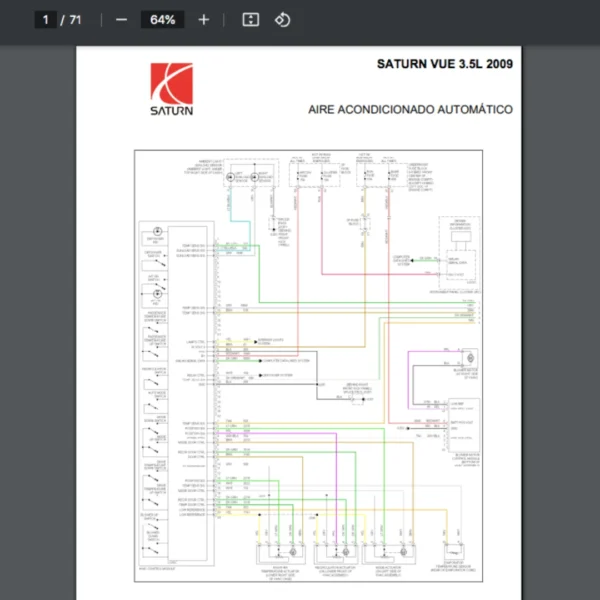Rotate the document counterclockwise

(282, 20)
